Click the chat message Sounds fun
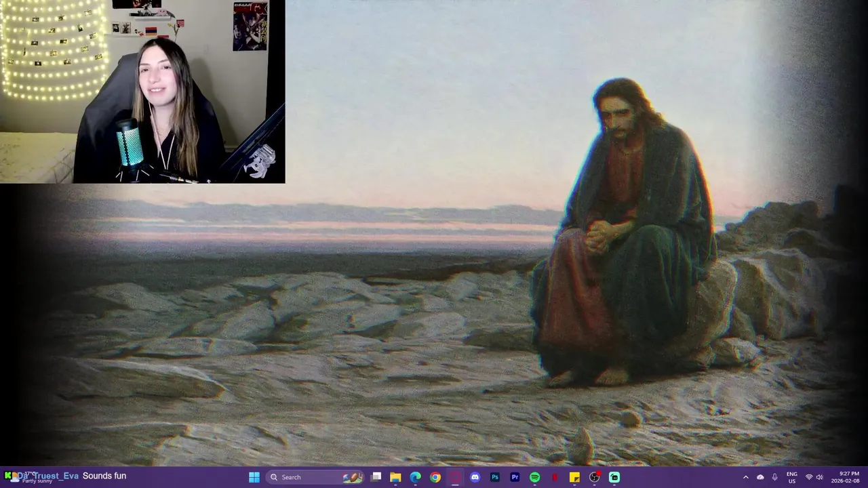Image resolution: width=868 pixels, height=488 pixels. (104, 476)
